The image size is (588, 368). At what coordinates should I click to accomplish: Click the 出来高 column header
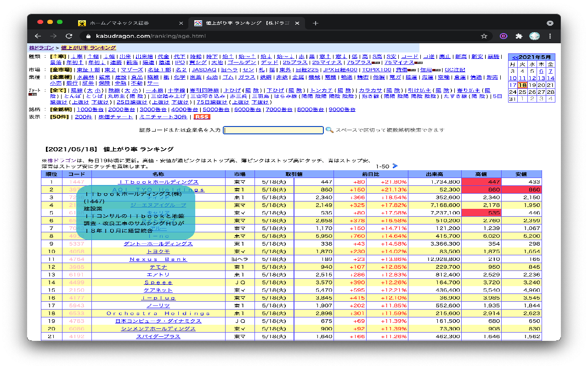pyautogui.click(x=434, y=174)
